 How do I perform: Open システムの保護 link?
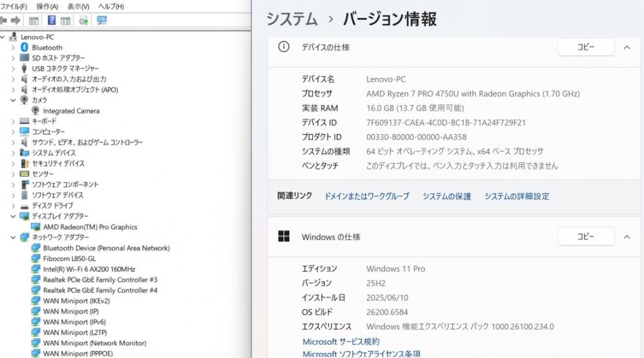click(447, 196)
